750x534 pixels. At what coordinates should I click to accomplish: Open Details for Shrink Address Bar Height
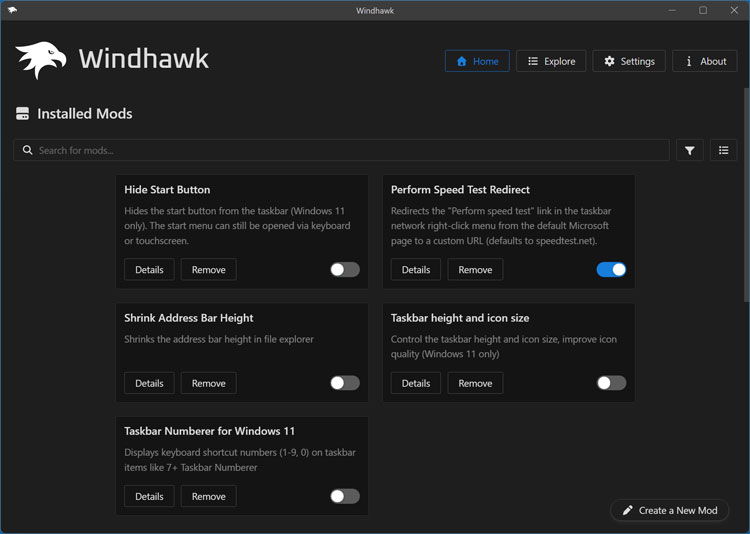[x=149, y=383]
